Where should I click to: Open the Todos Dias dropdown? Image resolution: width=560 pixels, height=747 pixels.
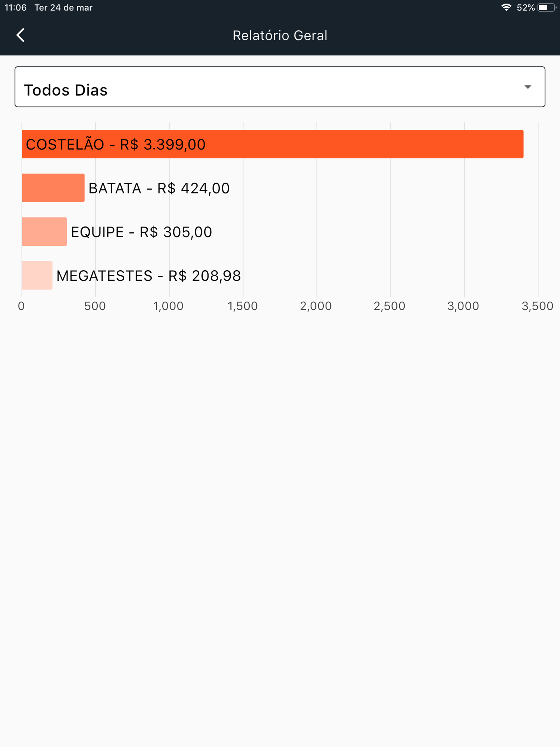pos(280,87)
